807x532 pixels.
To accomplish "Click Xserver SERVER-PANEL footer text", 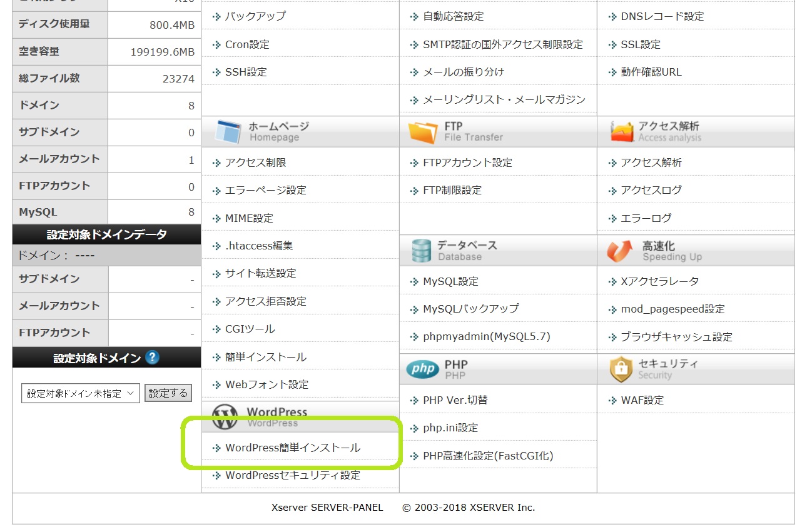I will point(327,508).
